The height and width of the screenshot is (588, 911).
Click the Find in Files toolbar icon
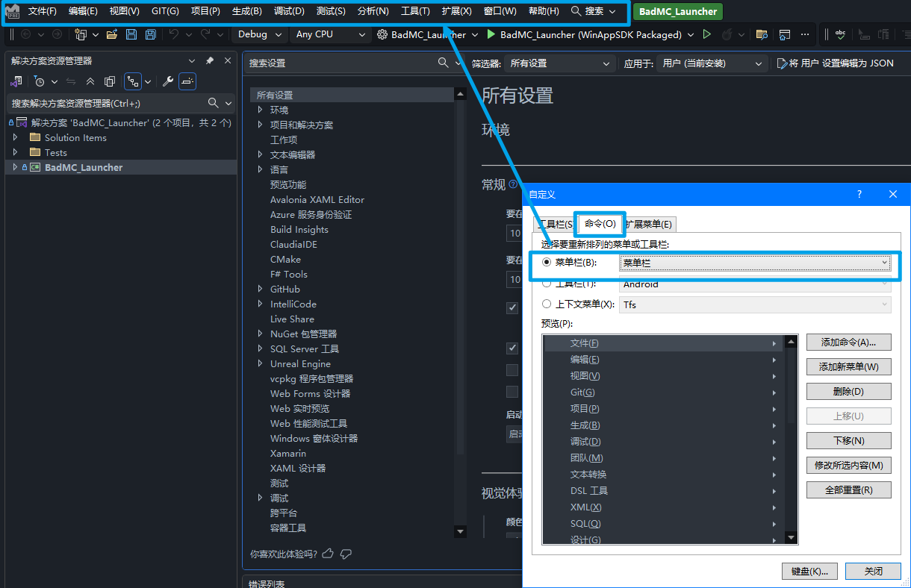[762, 34]
